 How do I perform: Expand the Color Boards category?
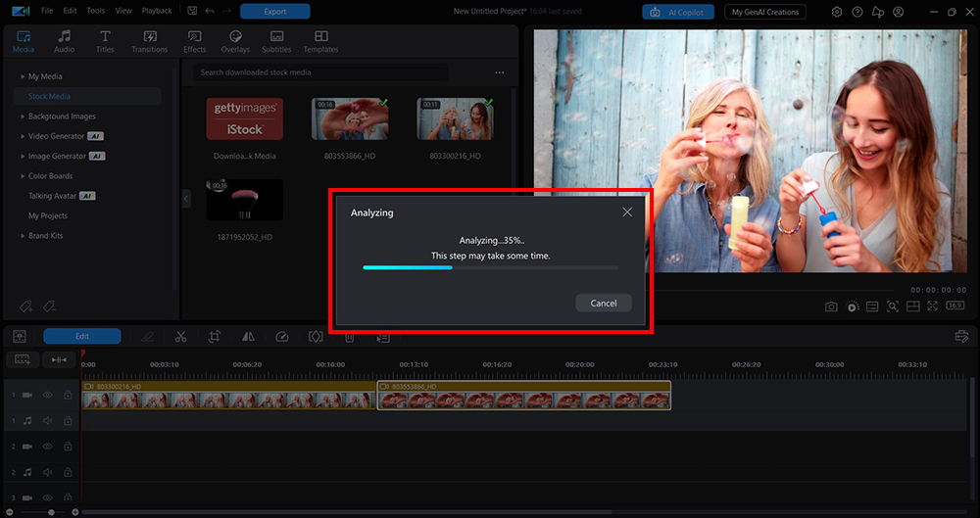tap(24, 176)
